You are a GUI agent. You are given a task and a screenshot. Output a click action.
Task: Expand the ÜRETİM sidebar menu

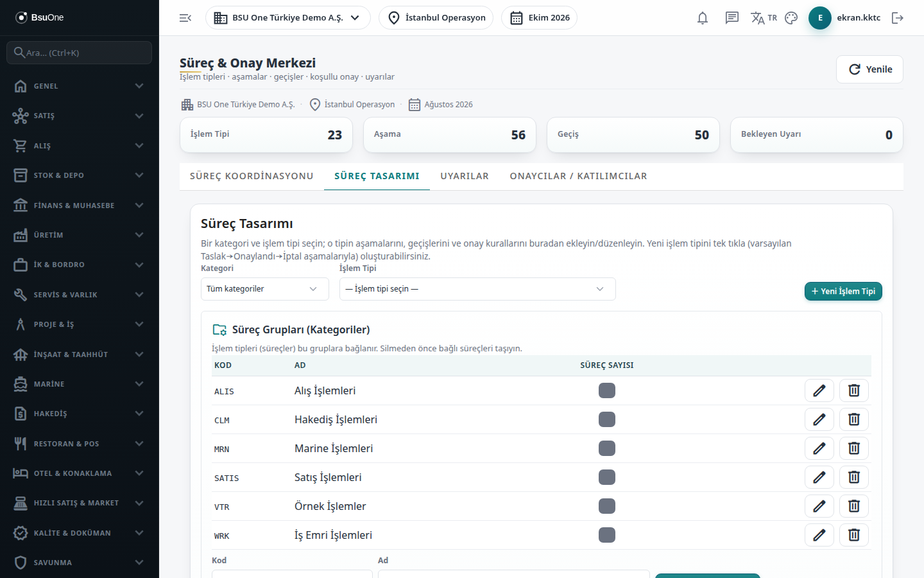pyautogui.click(x=80, y=235)
